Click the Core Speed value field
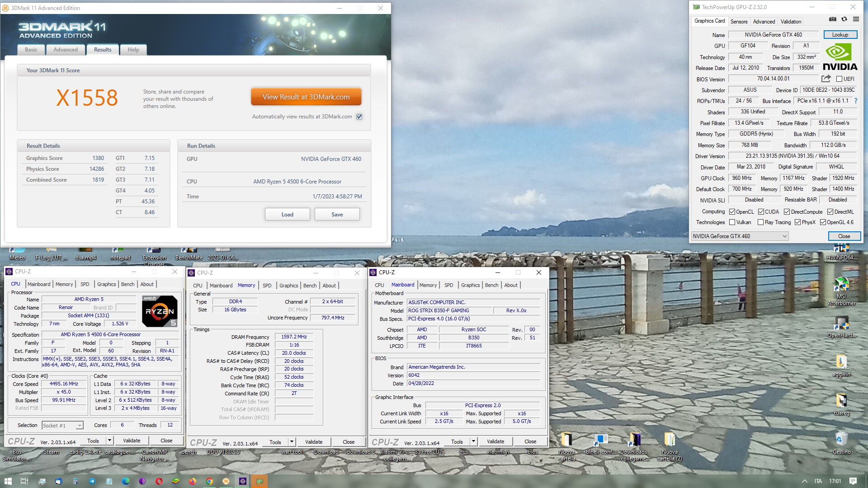This screenshot has height=488, width=868. 64,384
